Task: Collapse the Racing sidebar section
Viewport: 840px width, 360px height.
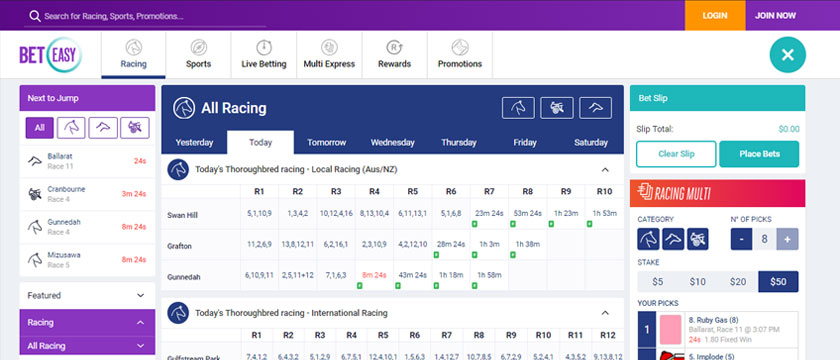Action: tap(87, 322)
